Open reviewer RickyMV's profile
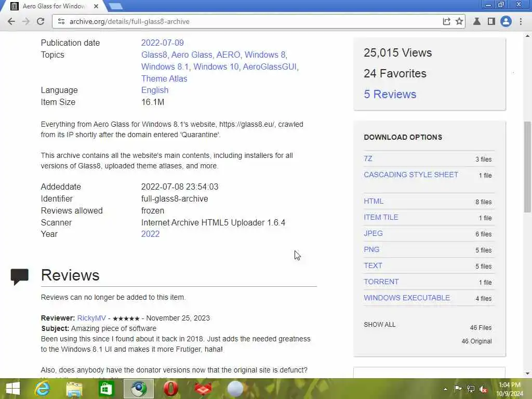 pos(91,318)
